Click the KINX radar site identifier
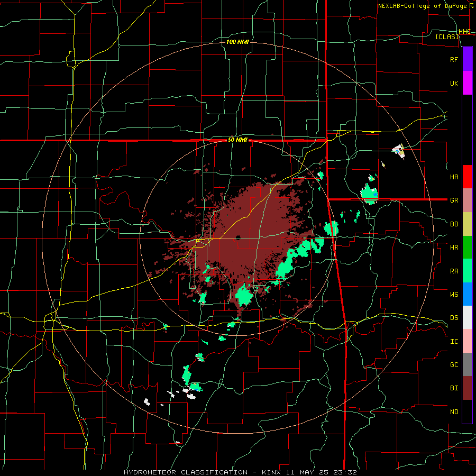Viewport: 476px width, 476px height. (x=271, y=472)
